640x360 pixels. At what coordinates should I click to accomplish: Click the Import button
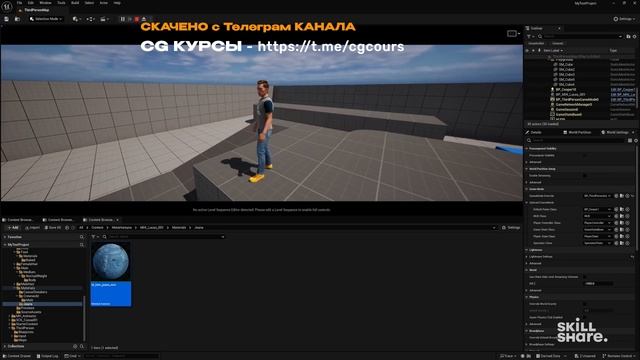[x=33, y=228]
